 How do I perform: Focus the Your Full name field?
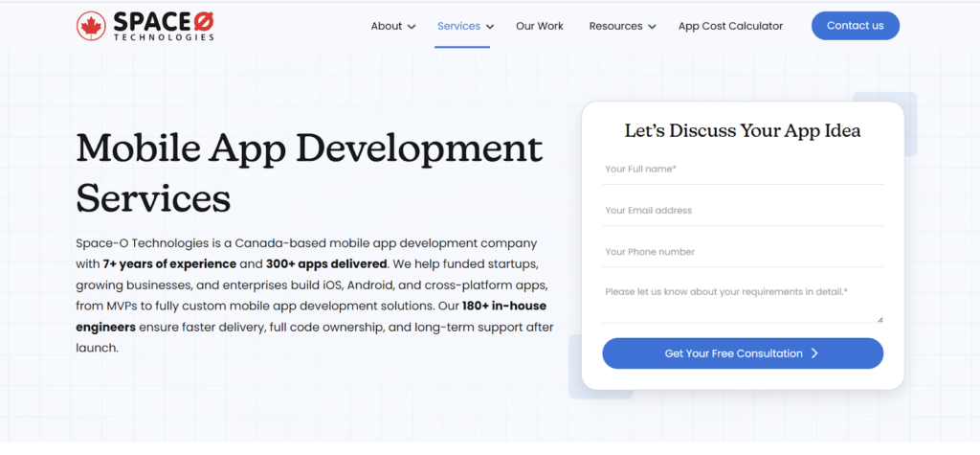point(742,170)
